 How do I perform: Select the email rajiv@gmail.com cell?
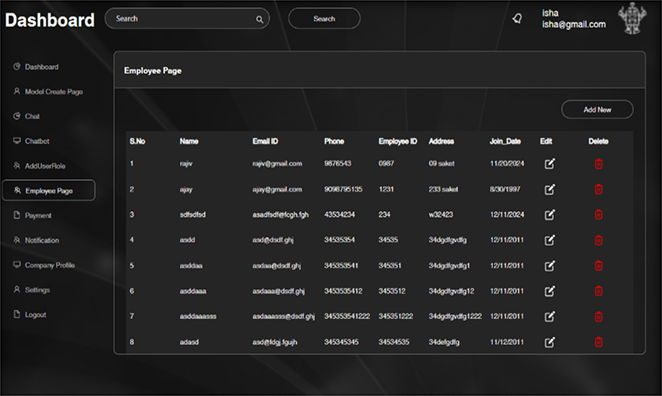pos(277,164)
